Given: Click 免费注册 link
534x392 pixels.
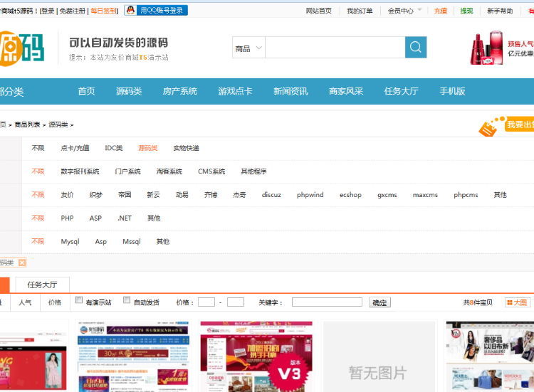Looking at the screenshot, I should [72, 11].
